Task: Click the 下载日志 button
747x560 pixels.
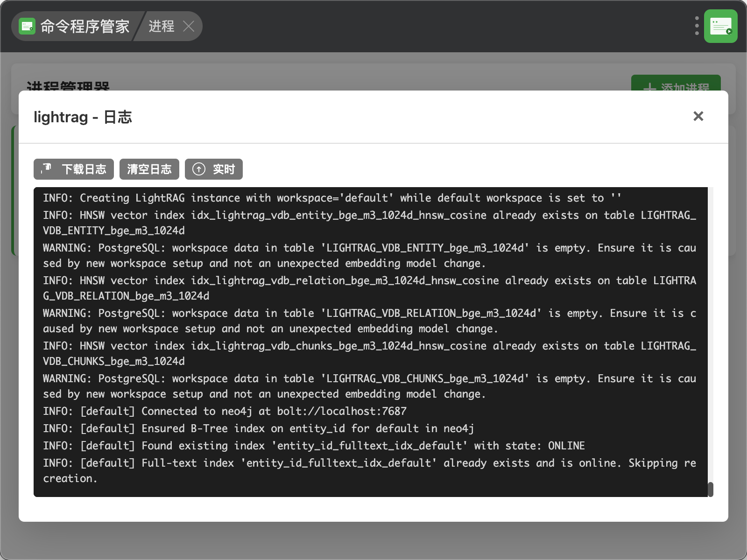Action: 74,169
